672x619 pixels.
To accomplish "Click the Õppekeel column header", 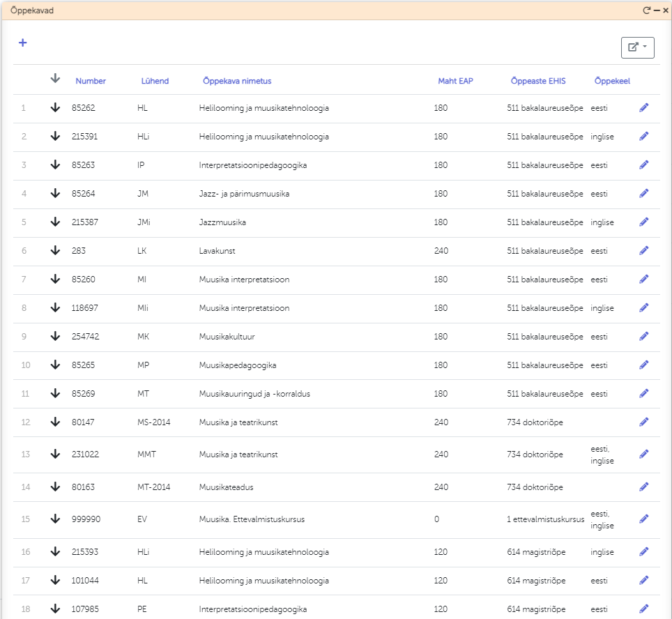I will pyautogui.click(x=612, y=81).
